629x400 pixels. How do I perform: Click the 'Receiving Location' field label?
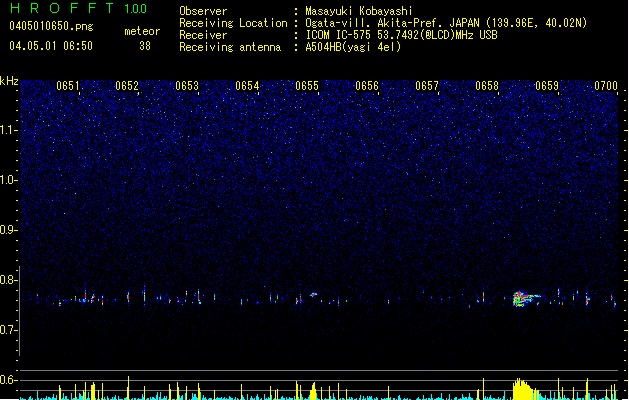(x=233, y=23)
